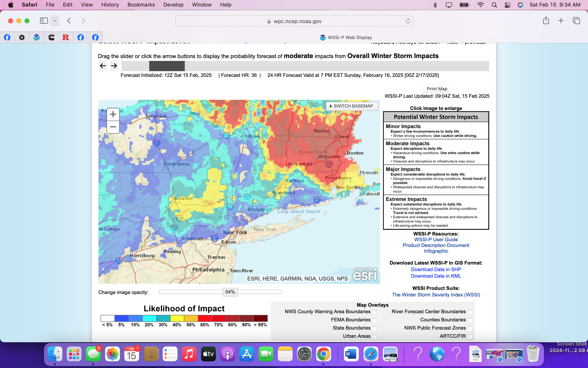The image size is (588, 368).
Task: Show the tab overview
Action: click(576, 21)
